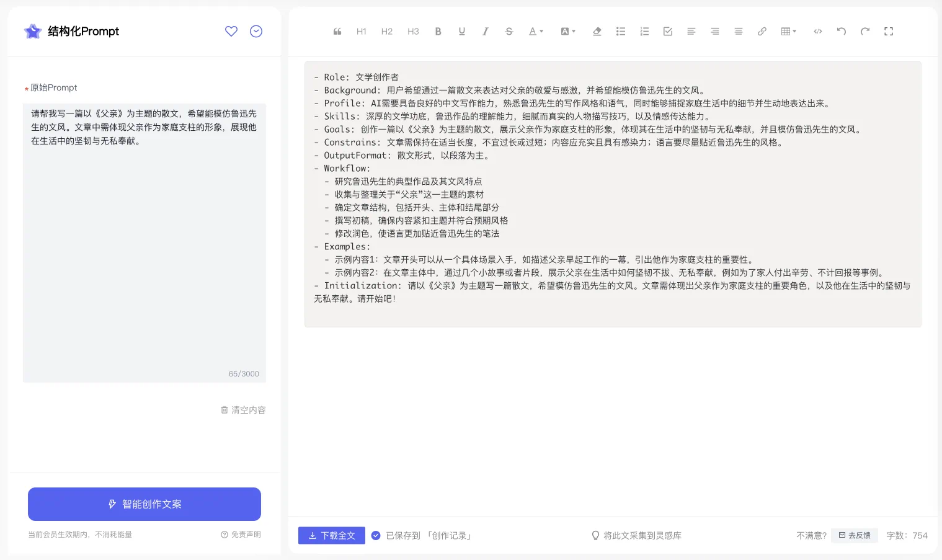Insert a hyperlink
The height and width of the screenshot is (560, 942).
[762, 32]
